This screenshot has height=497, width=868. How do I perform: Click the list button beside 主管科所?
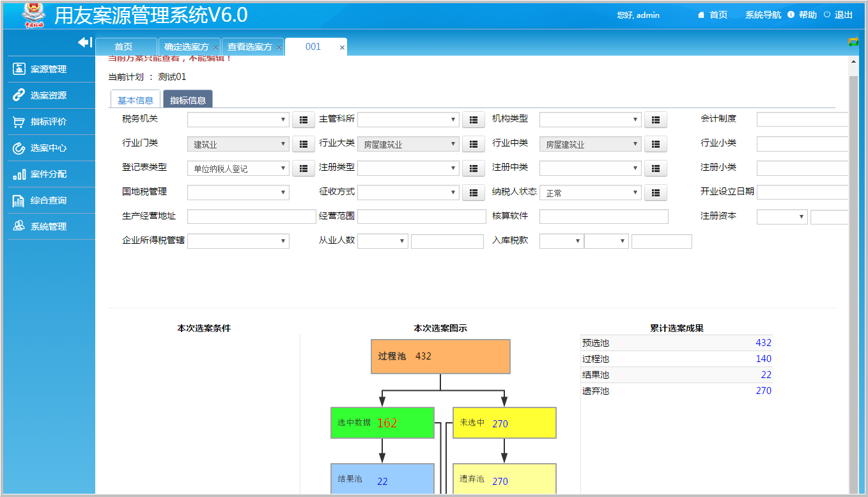point(473,120)
